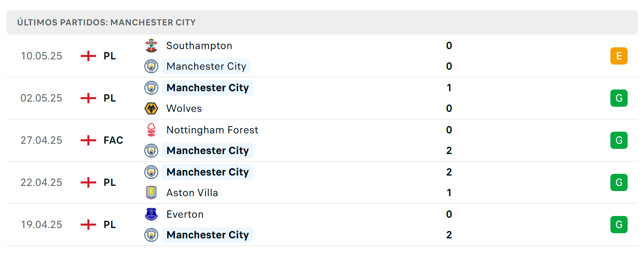
Task: Click the orange E draw result badge
Action: (x=619, y=56)
